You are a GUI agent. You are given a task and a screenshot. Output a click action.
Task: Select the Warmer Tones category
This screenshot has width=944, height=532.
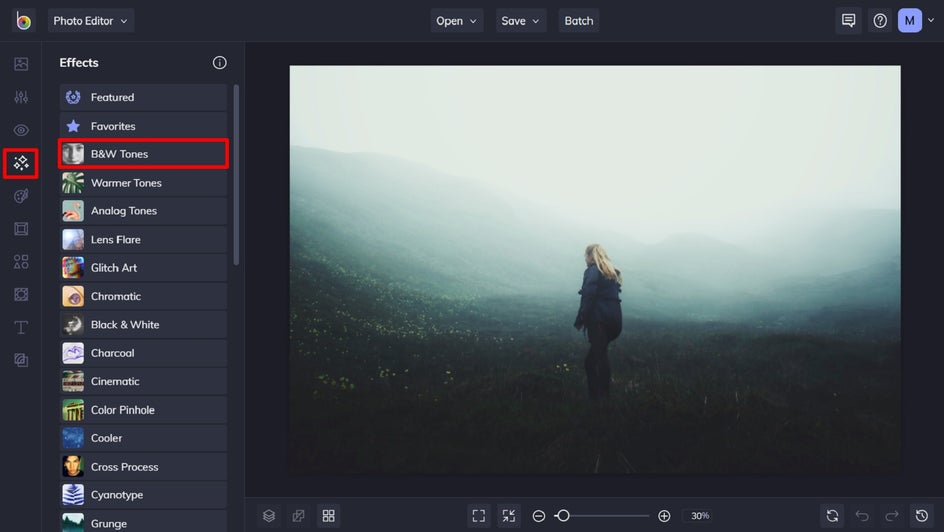tap(143, 183)
